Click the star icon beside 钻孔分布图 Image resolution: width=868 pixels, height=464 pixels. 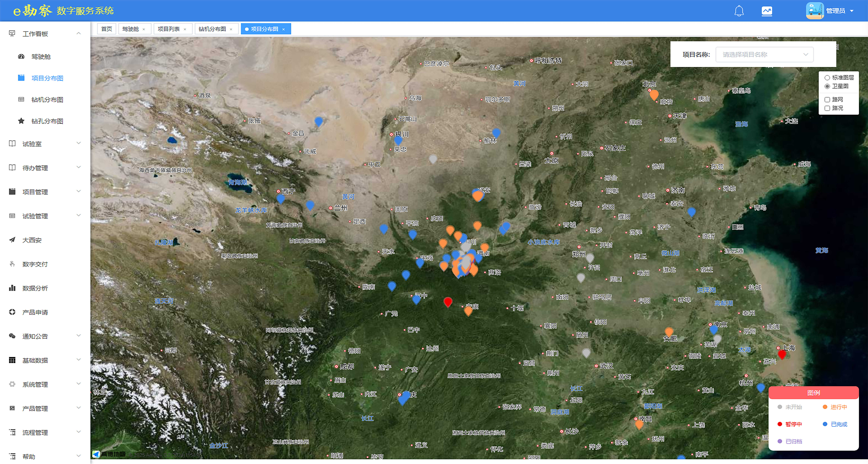(x=21, y=121)
